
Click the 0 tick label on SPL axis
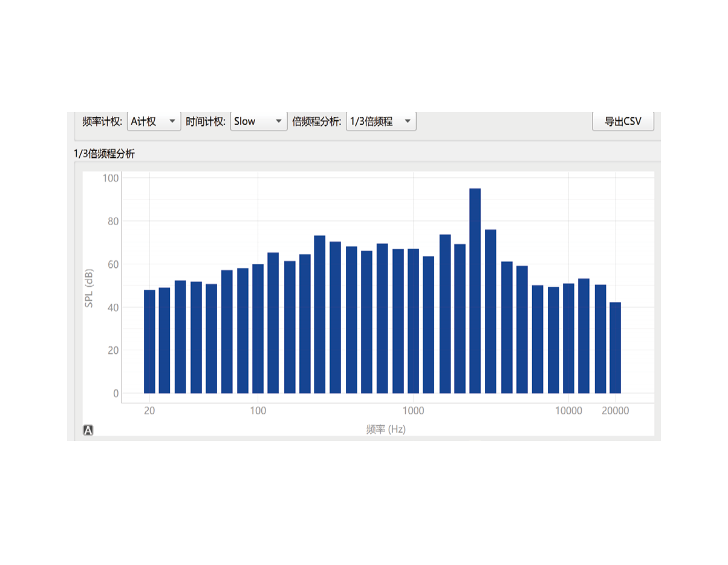[x=116, y=393]
